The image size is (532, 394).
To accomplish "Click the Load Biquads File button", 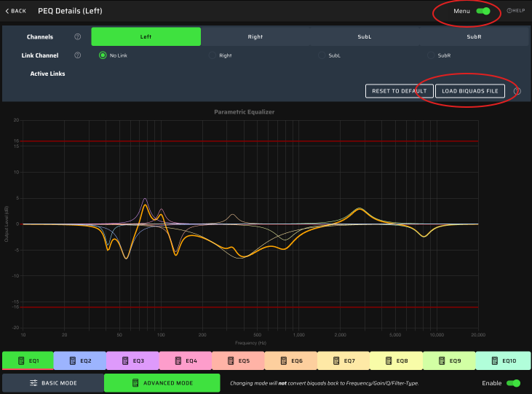I will point(470,91).
